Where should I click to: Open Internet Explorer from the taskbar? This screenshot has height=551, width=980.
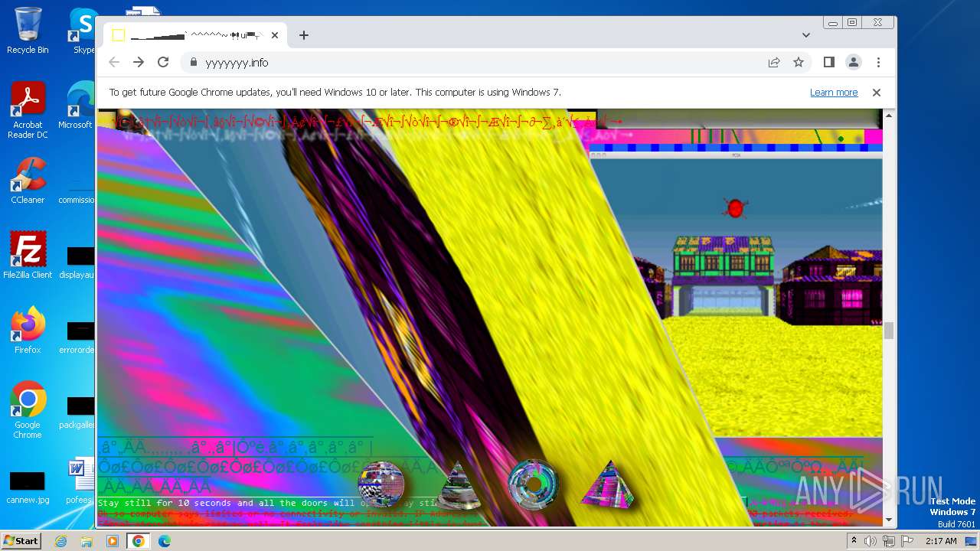tap(60, 541)
